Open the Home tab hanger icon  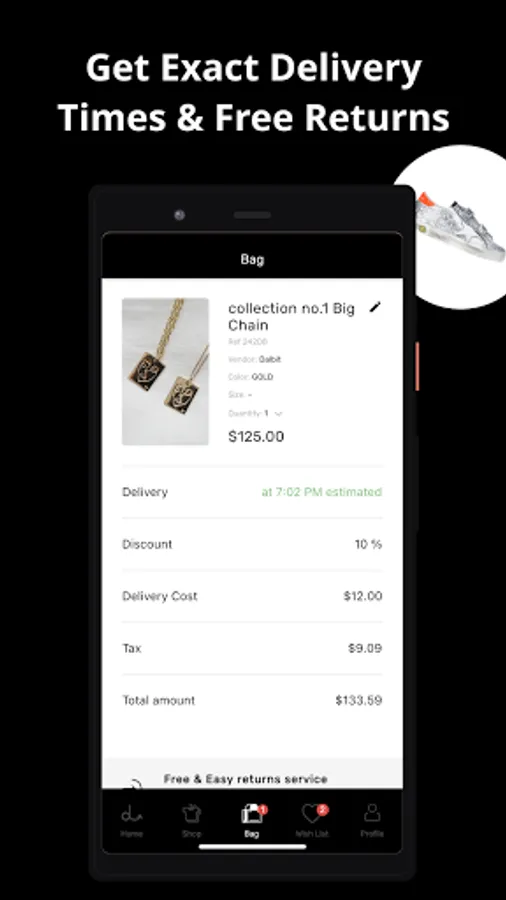(131, 813)
